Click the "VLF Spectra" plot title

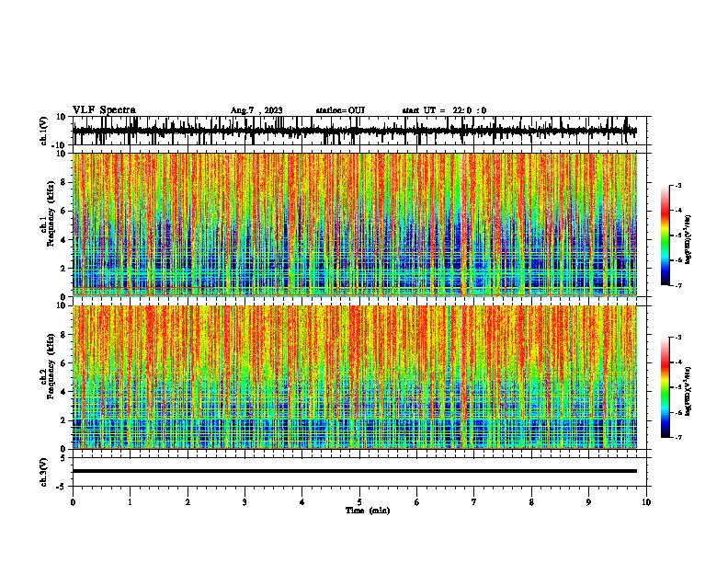(x=104, y=110)
